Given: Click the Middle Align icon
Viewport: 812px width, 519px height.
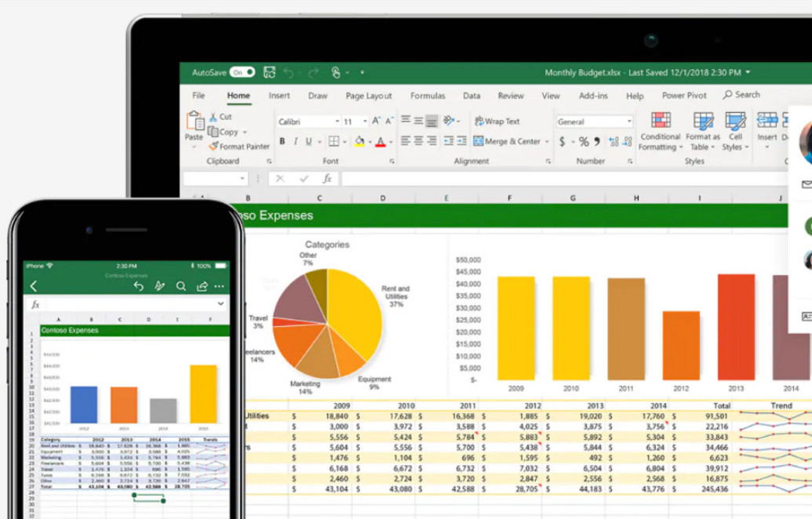Looking at the screenshot, I should coord(418,121).
